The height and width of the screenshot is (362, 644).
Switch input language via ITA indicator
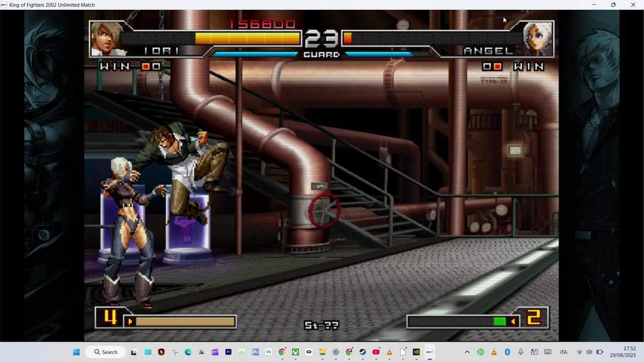pyautogui.click(x=563, y=352)
